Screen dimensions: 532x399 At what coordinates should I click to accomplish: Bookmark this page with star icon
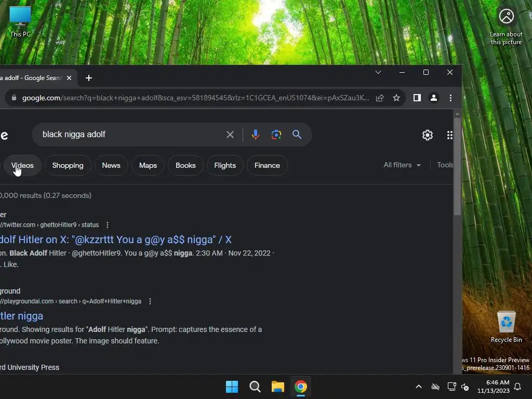point(396,98)
